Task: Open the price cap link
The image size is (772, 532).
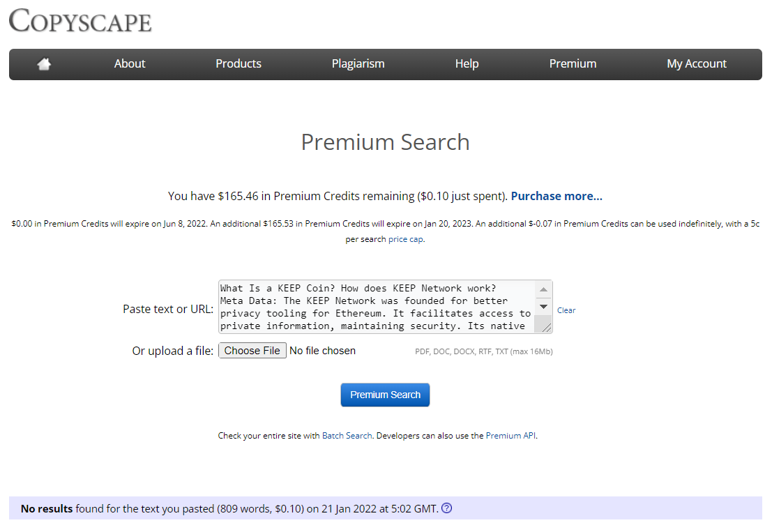Action: 406,239
